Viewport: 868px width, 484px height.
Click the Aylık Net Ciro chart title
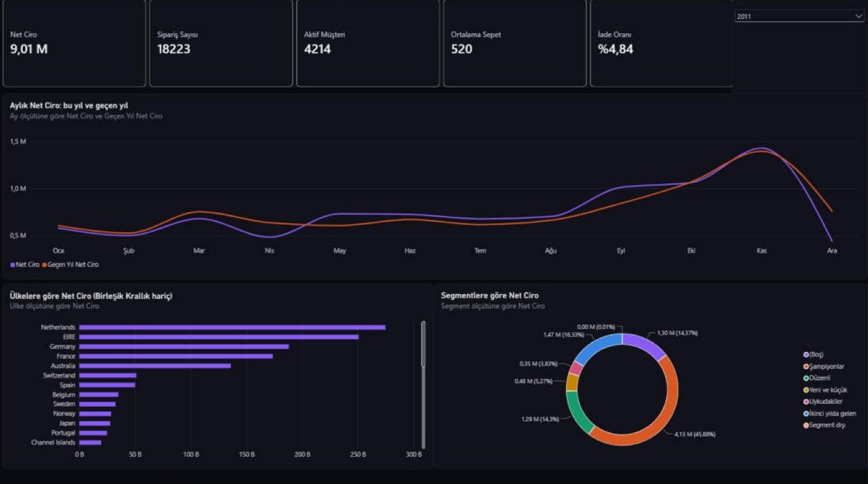69,105
